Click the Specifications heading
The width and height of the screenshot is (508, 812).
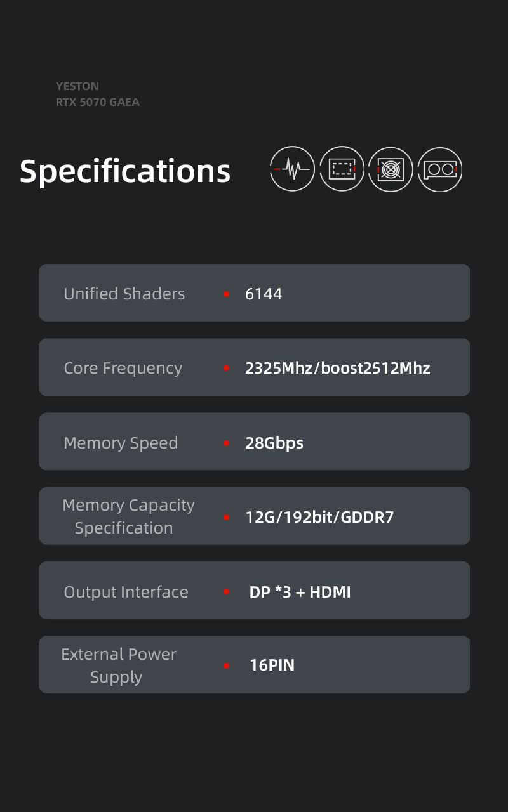click(x=125, y=171)
